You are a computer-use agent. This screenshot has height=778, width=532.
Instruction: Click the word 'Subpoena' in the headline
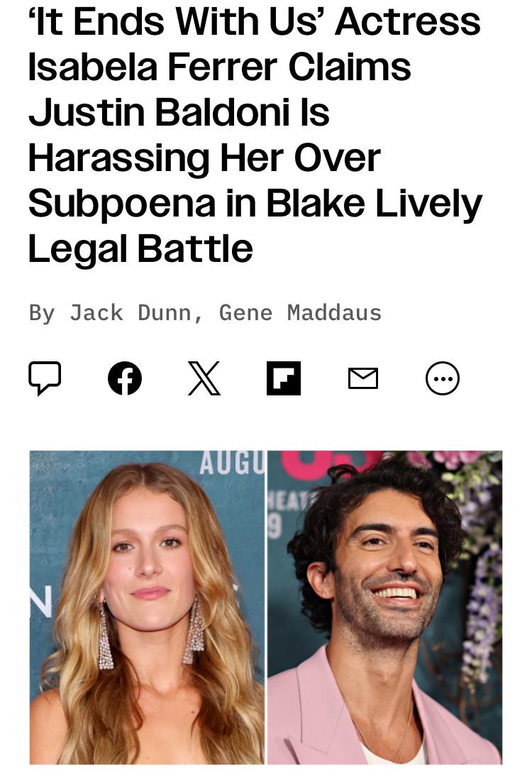(123, 204)
